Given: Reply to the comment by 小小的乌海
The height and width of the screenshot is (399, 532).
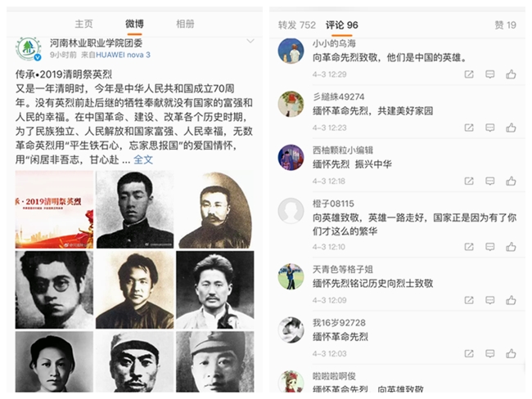Looking at the screenshot, I should coord(489,74).
